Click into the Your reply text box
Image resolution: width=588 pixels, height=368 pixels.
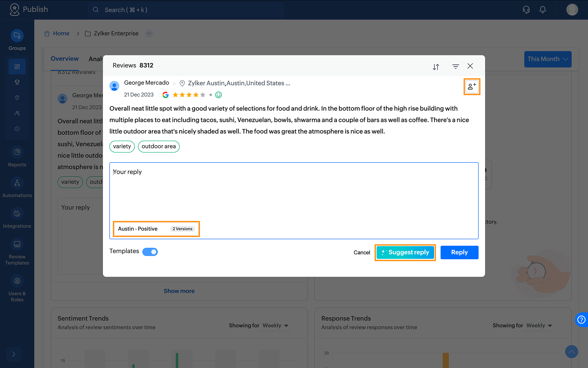pos(294,192)
